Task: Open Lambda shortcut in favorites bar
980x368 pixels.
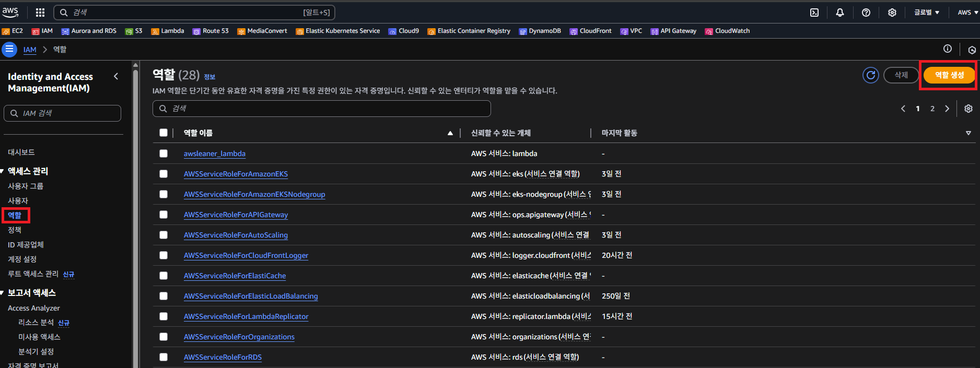Action: pyautogui.click(x=168, y=31)
